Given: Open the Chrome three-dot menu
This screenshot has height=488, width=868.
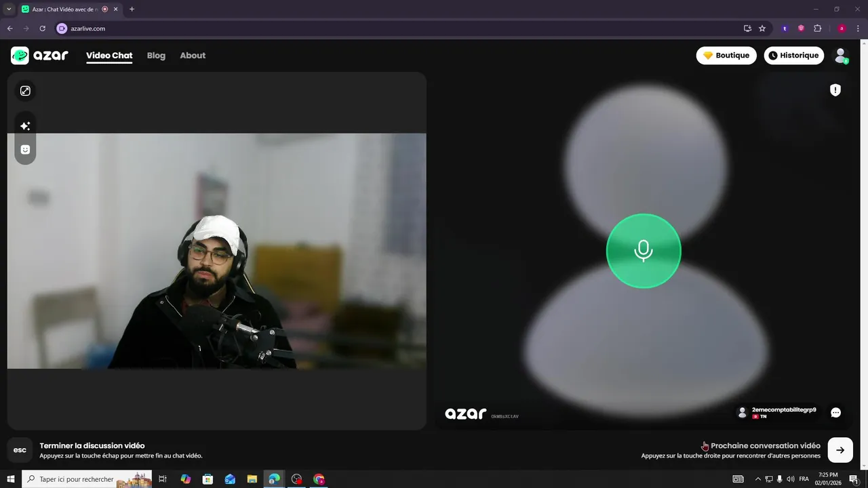Looking at the screenshot, I should tap(858, 28).
